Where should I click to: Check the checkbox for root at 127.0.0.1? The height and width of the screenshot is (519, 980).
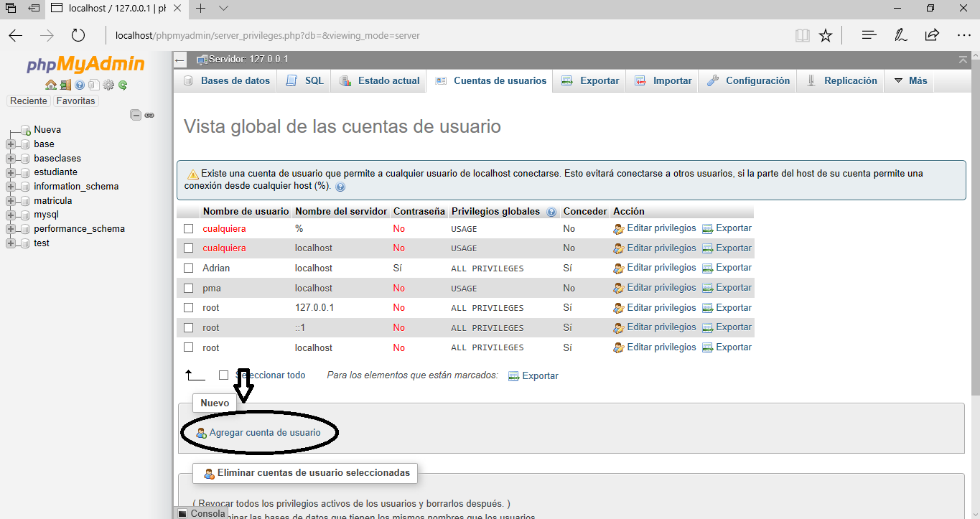pos(188,307)
